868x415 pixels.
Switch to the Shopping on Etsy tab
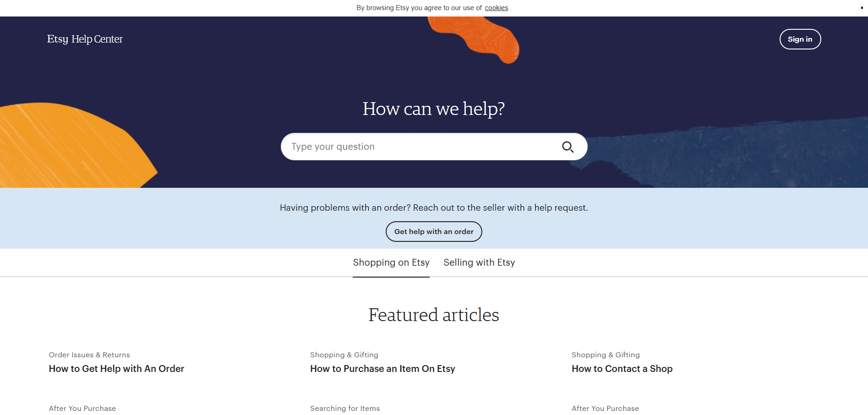pyautogui.click(x=391, y=262)
